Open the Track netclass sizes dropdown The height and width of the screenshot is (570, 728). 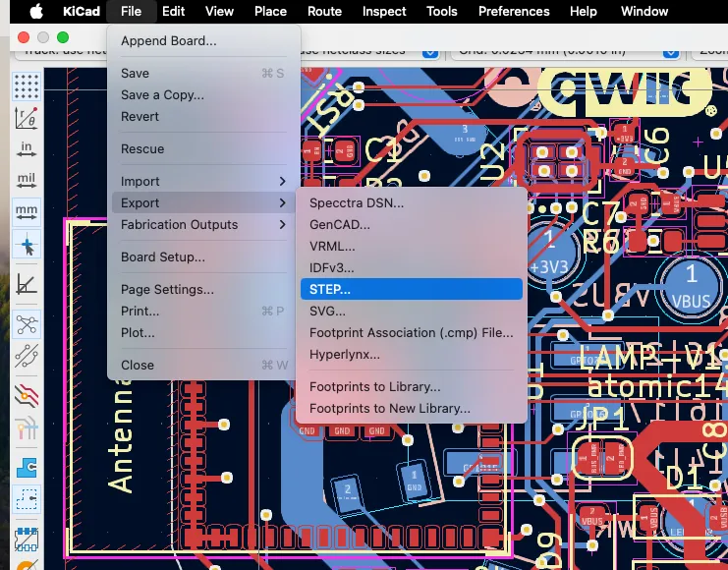tap(428, 51)
